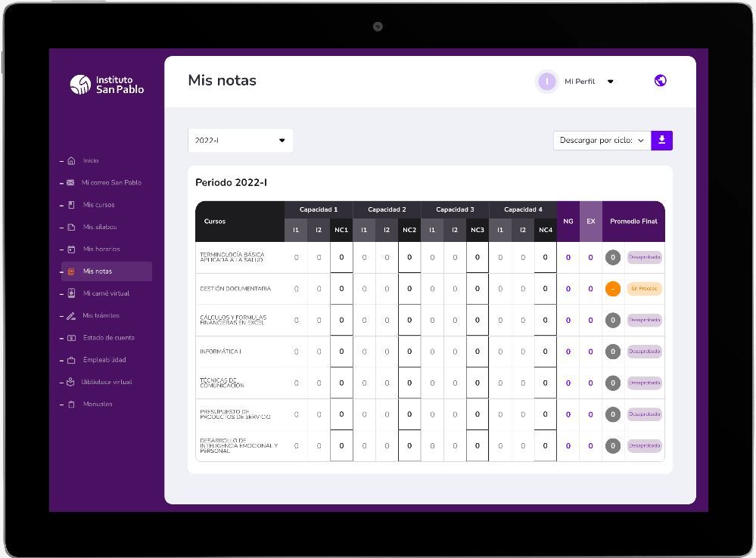Click the Capacidad 4 column header
Viewport: 756px width, 558px height.
[523, 209]
